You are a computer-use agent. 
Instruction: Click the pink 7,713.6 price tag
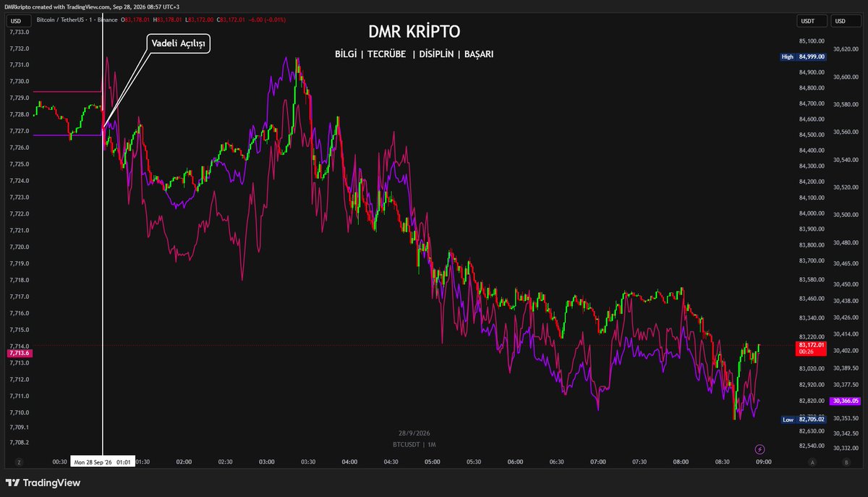tap(19, 353)
